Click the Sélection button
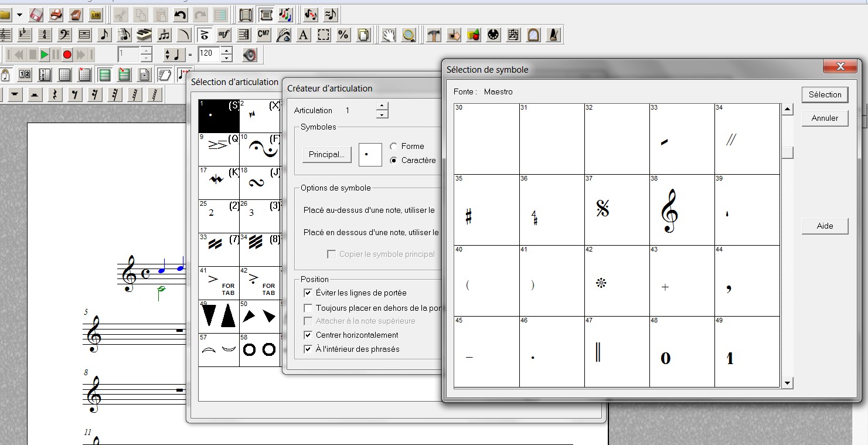Viewport: 868px width, 445px height. tap(825, 94)
